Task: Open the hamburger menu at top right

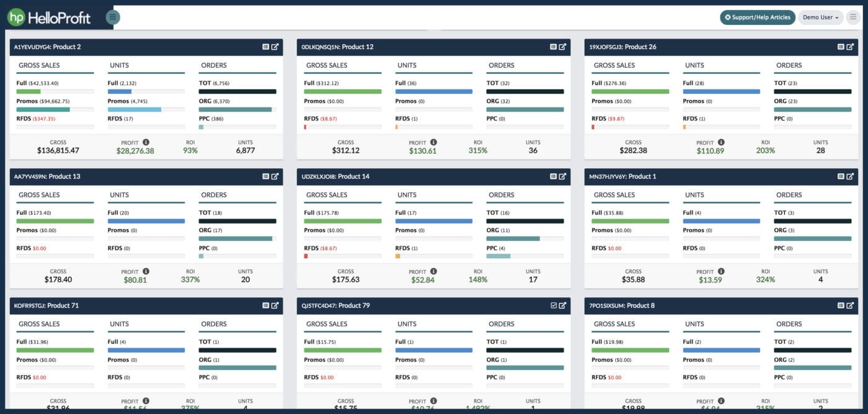Action: 853,17
